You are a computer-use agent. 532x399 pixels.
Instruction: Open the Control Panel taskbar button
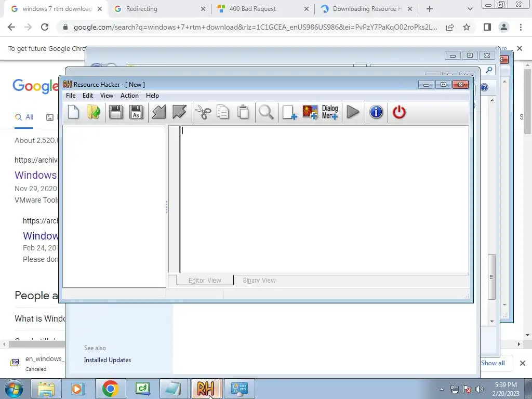click(239, 389)
